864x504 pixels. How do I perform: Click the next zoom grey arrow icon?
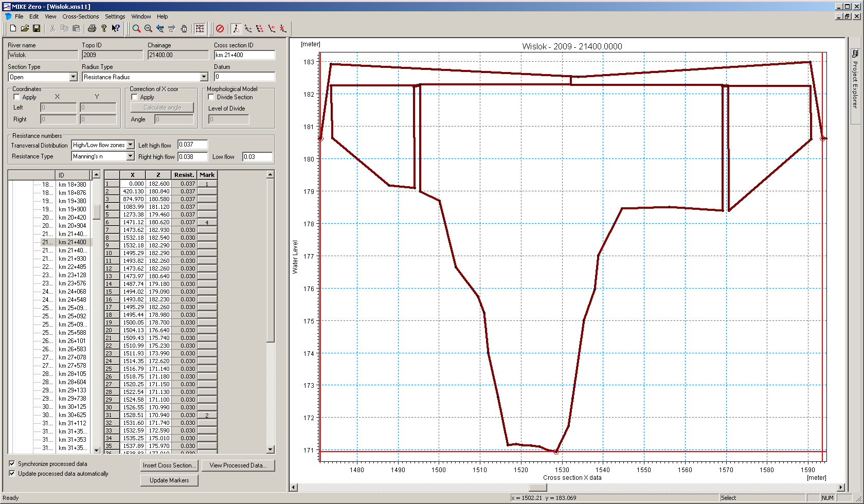tap(172, 29)
